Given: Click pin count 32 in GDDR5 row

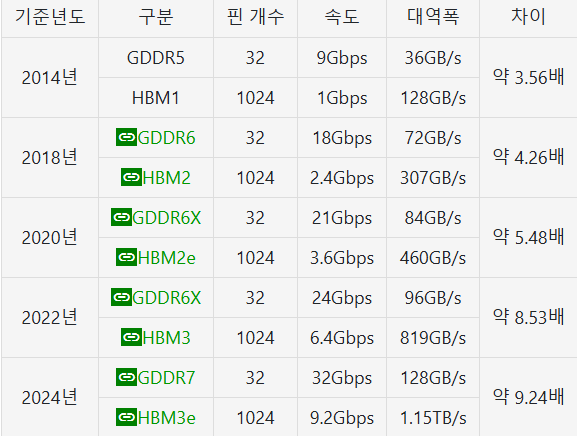Looking at the screenshot, I should (255, 58).
